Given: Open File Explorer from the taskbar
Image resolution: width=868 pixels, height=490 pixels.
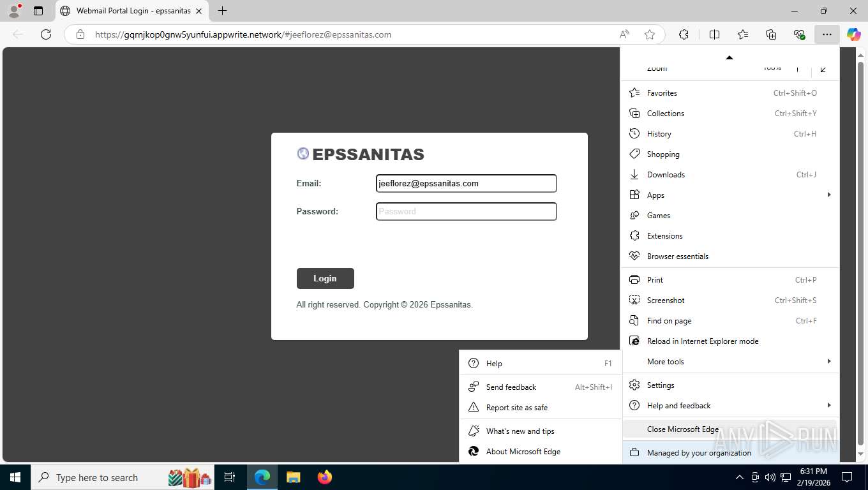Looking at the screenshot, I should [x=293, y=477].
